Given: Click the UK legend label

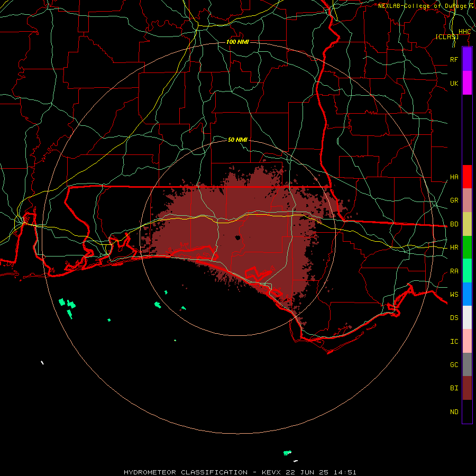Looking at the screenshot, I should [x=454, y=83].
